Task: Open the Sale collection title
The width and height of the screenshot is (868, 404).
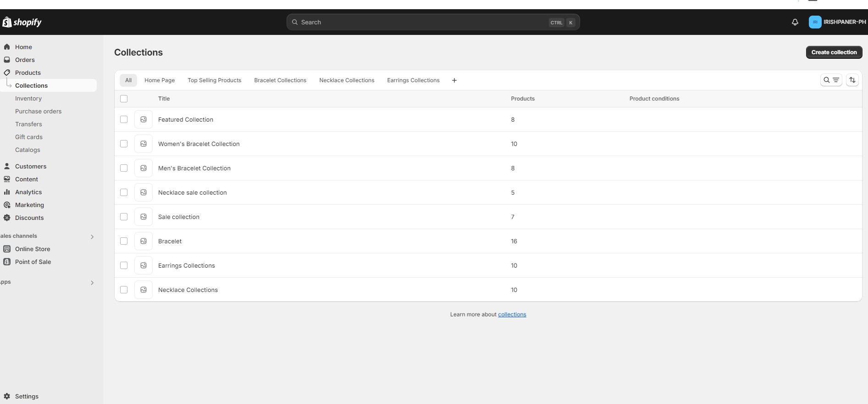Action: tap(179, 217)
